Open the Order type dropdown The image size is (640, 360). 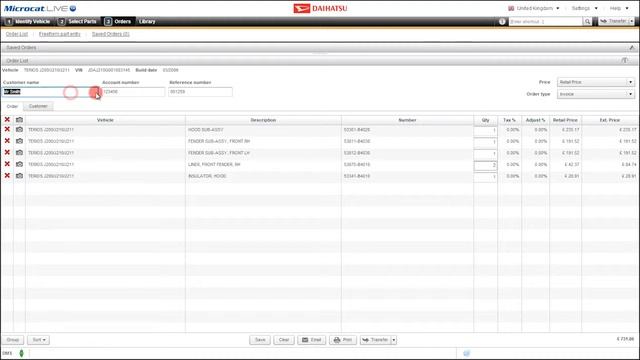[596, 94]
